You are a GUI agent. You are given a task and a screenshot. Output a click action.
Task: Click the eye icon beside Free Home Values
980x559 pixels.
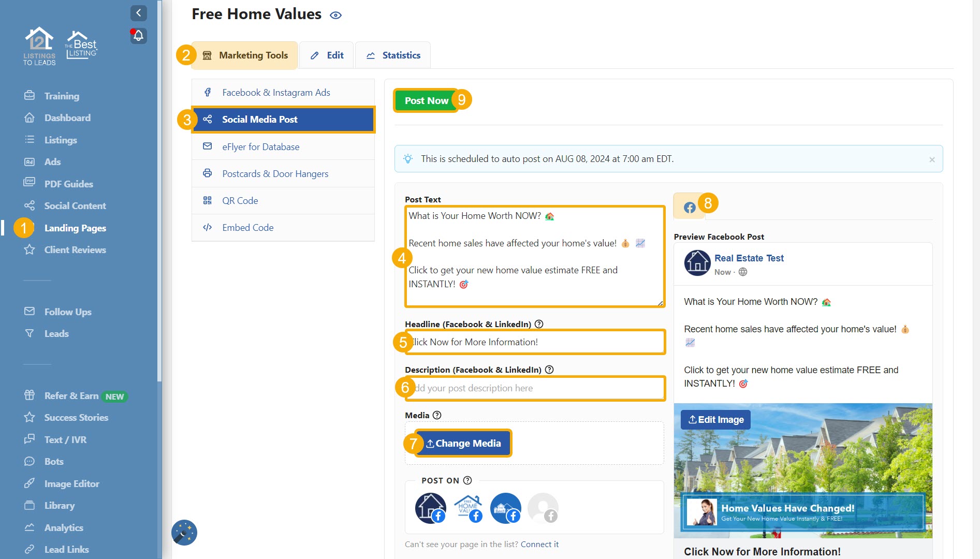tap(335, 15)
